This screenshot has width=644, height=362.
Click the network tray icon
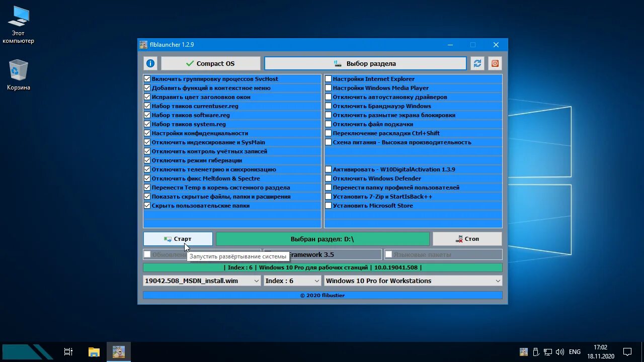pos(548,352)
